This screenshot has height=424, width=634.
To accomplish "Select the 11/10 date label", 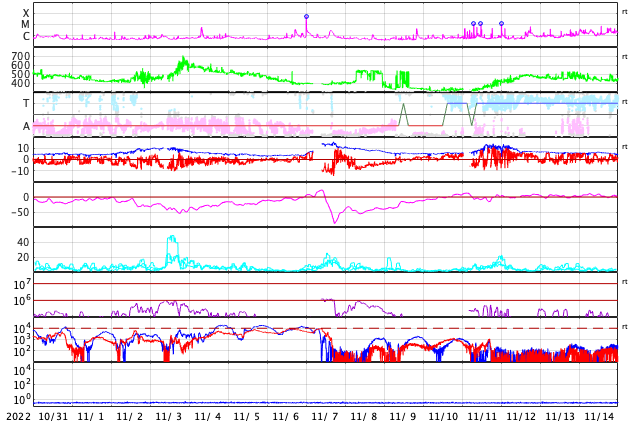I will (443, 417).
